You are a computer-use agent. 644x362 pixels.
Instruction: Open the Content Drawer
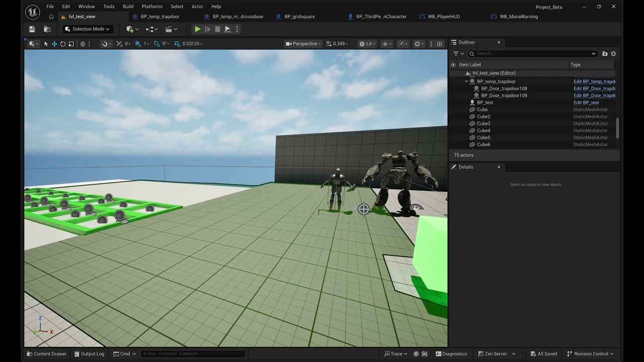pyautogui.click(x=47, y=354)
